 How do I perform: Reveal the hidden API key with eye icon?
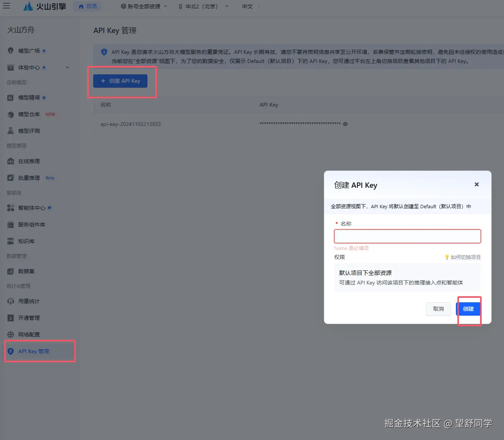(345, 124)
